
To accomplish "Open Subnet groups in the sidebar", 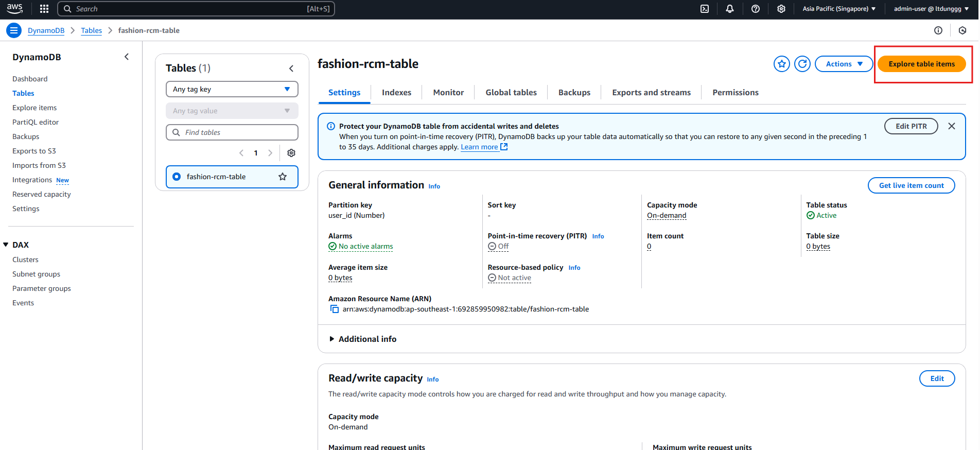I will [x=36, y=274].
